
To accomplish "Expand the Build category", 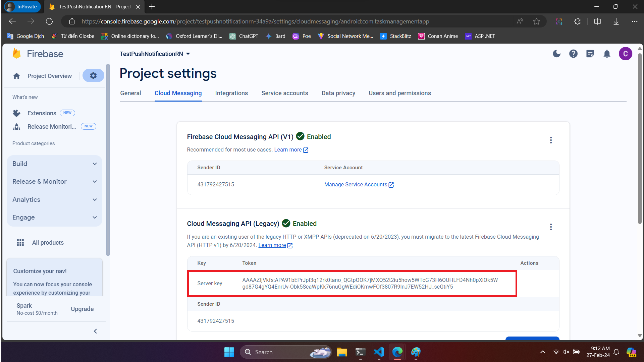I will tap(54, 164).
